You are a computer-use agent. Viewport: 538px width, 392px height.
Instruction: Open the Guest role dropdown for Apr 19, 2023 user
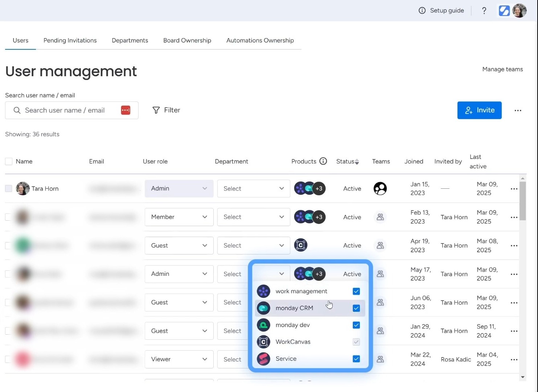179,245
